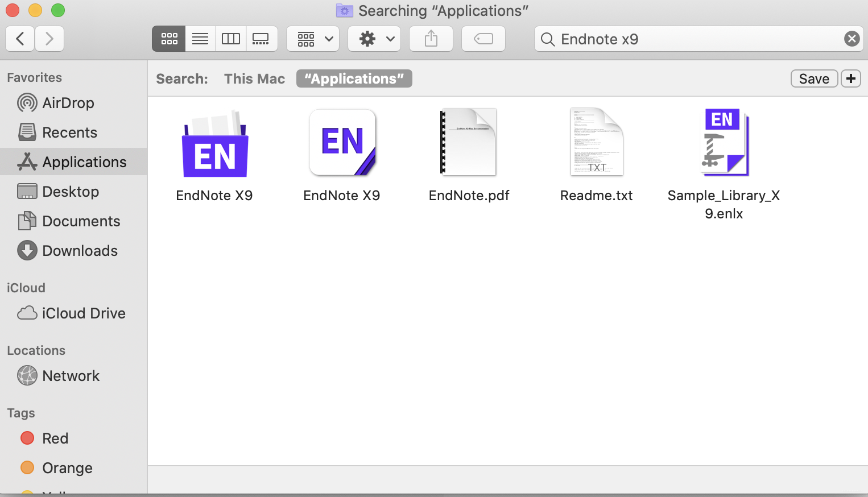The height and width of the screenshot is (497, 868).
Task: Click the Favorites sidebar section header
Action: pyautogui.click(x=34, y=77)
